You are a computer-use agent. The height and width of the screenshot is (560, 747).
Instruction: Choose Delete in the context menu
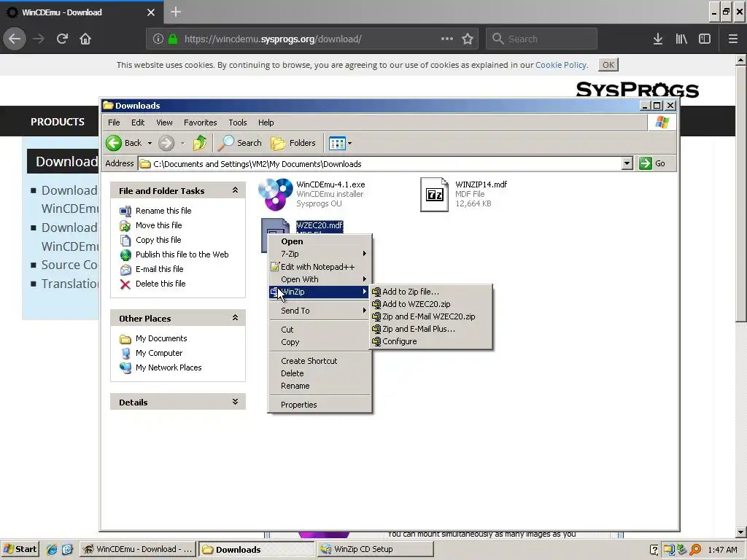[x=320, y=373]
